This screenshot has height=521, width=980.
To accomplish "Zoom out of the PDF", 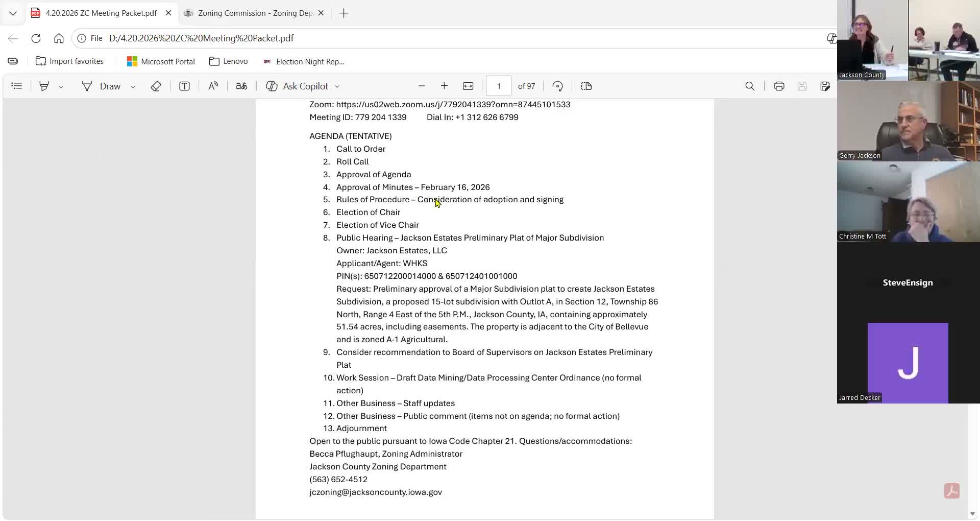I will 422,86.
